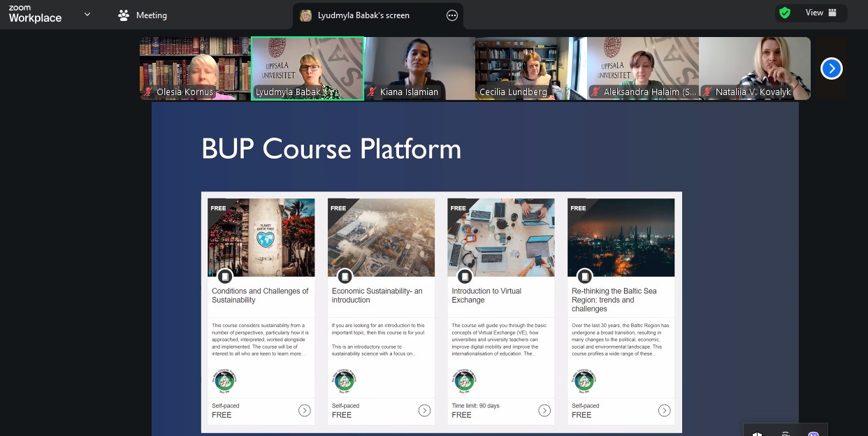Select Lyudmyla Babak's screen tab

point(363,15)
